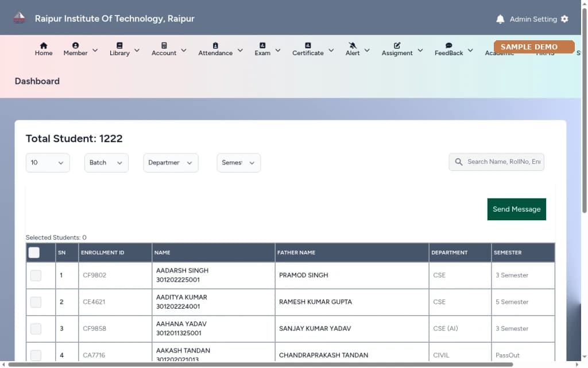Viewport: 588px width, 368px height.
Task: Click the Account calculator icon
Action: click(x=164, y=45)
